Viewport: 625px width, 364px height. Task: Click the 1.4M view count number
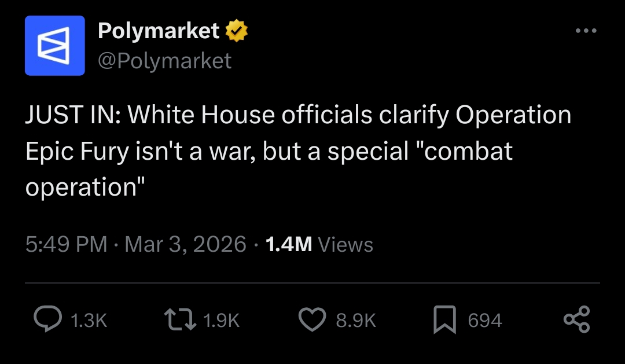click(x=289, y=244)
